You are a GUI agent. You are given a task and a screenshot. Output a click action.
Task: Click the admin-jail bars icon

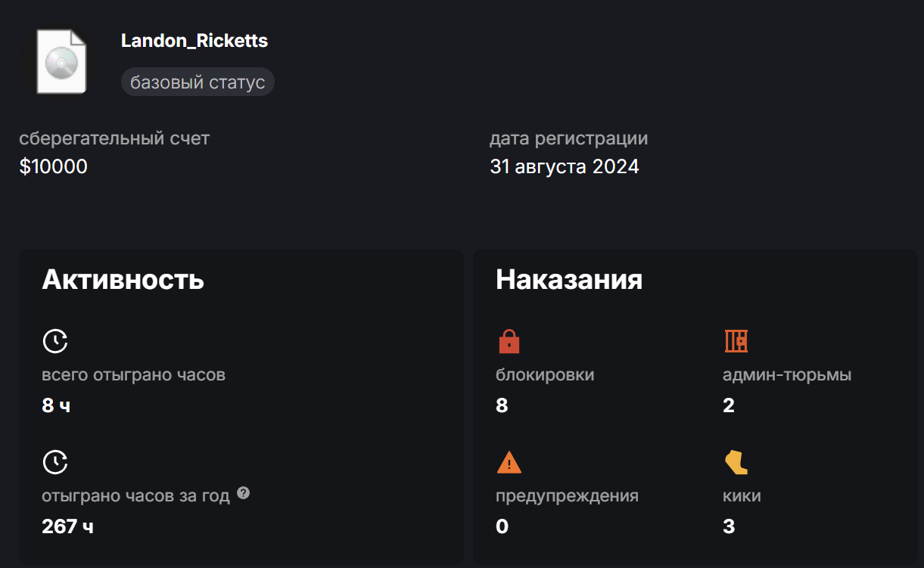pyautogui.click(x=736, y=341)
